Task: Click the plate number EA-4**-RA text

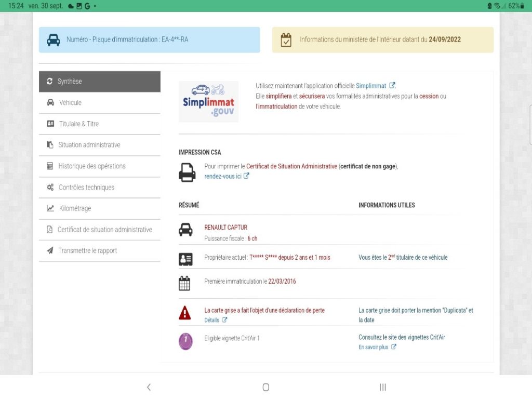Action: click(175, 39)
